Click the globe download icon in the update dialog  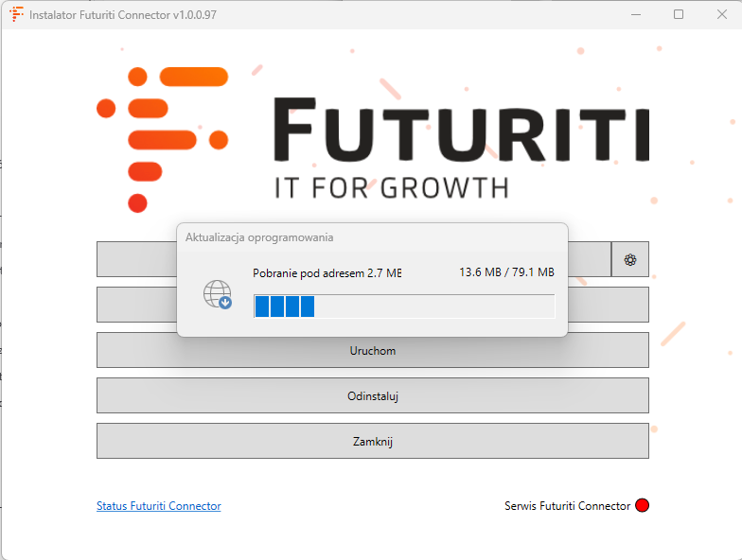(218, 295)
